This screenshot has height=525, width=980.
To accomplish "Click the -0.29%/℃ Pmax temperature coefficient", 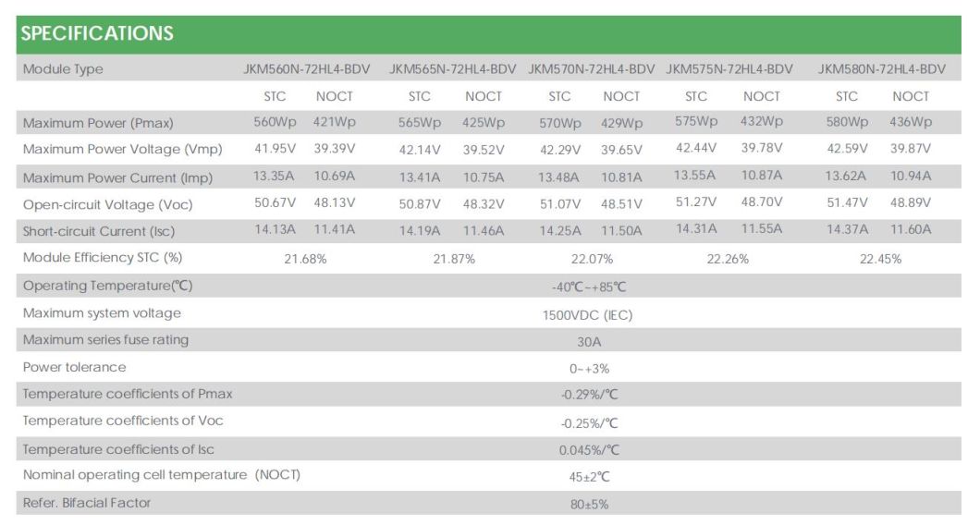I will 590,396.
